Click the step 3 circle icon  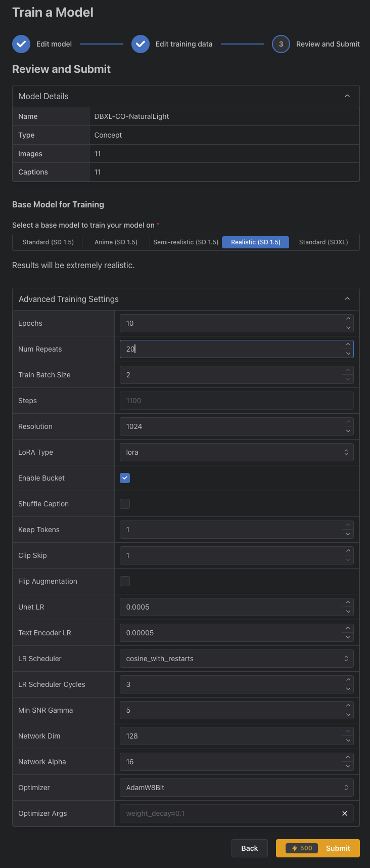281,44
